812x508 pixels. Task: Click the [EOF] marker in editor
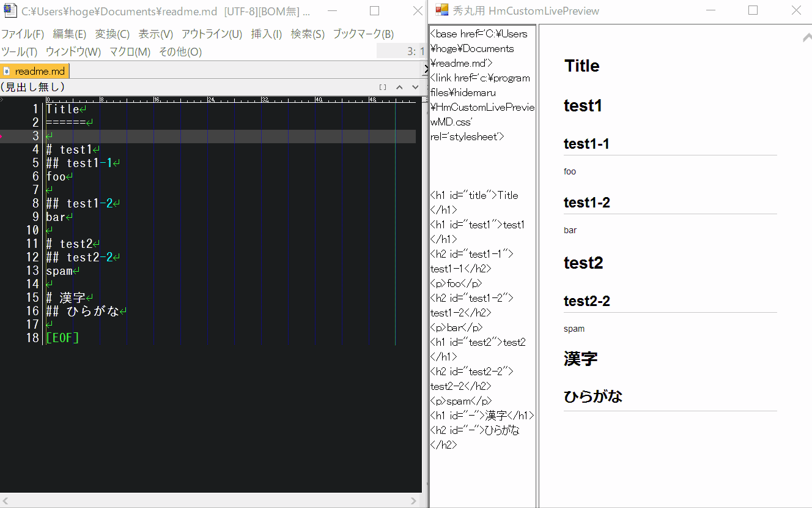62,338
